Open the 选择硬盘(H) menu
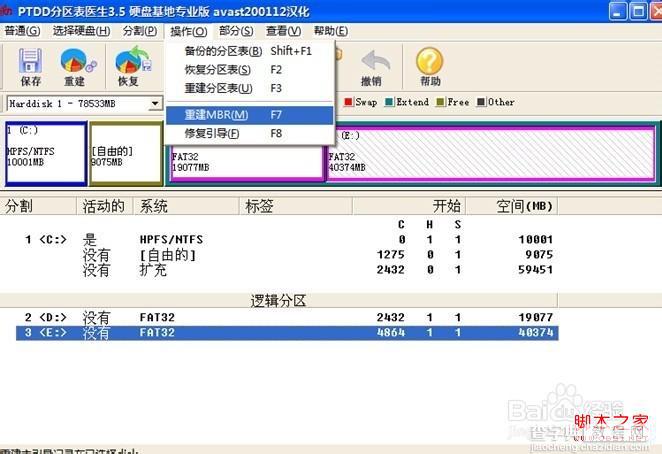The image size is (662, 454). 81,31
